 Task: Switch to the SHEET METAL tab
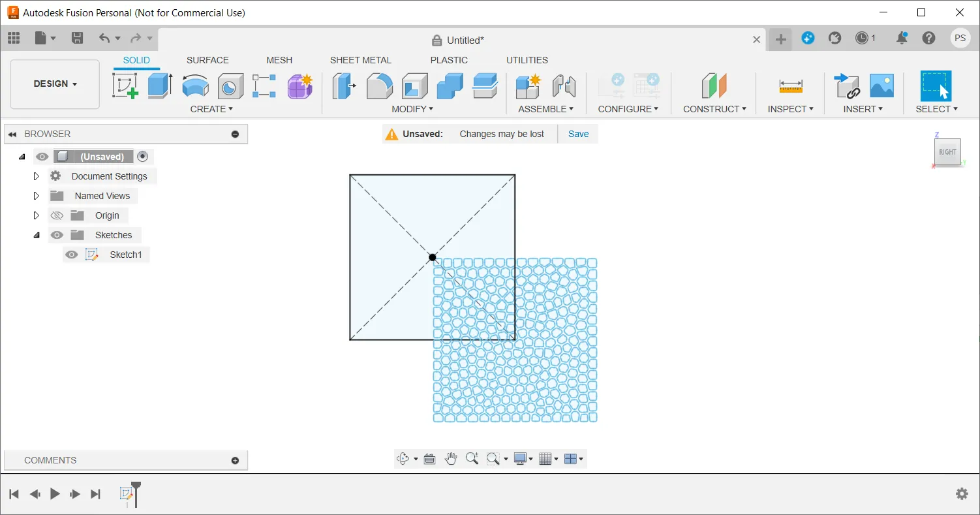(x=361, y=60)
